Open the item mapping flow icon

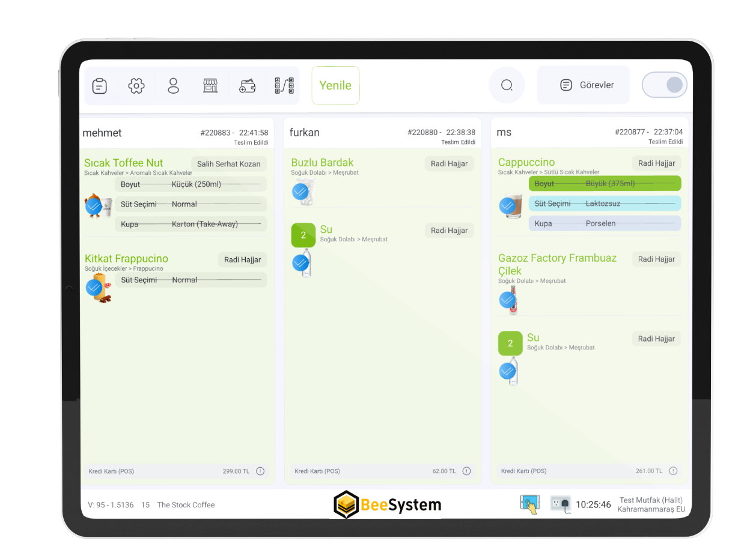284,86
